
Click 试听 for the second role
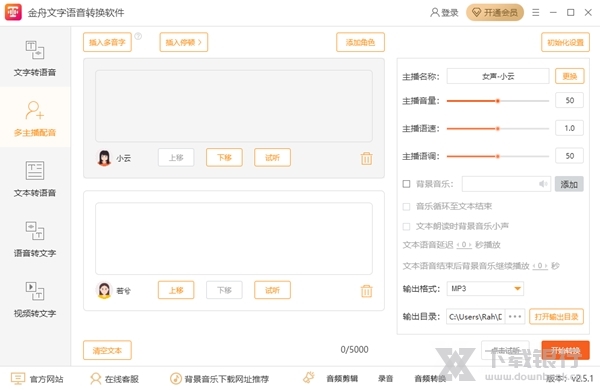pyautogui.click(x=272, y=290)
